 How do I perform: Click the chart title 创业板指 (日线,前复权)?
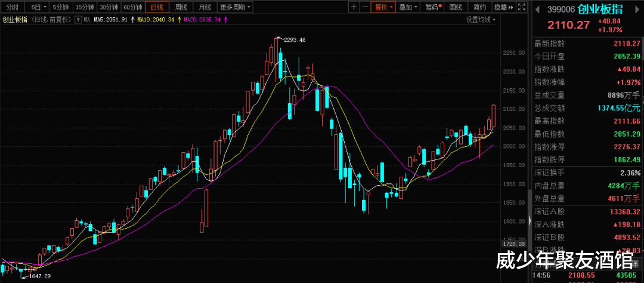tap(37, 19)
